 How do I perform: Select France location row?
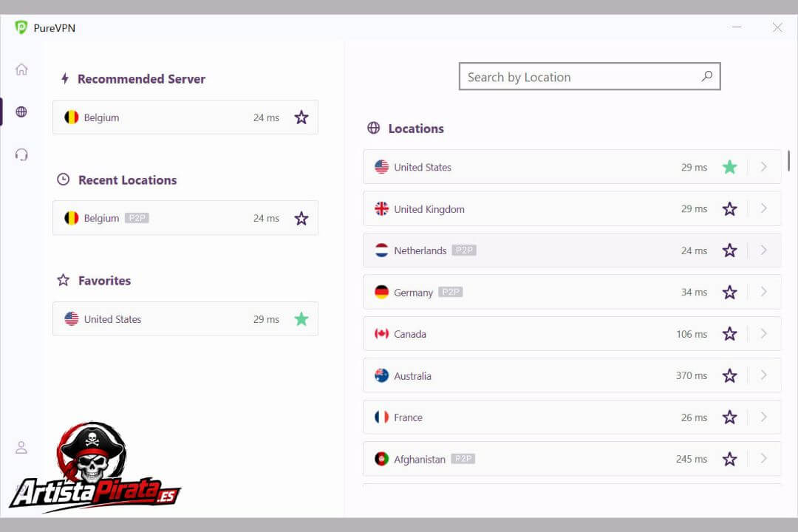572,417
